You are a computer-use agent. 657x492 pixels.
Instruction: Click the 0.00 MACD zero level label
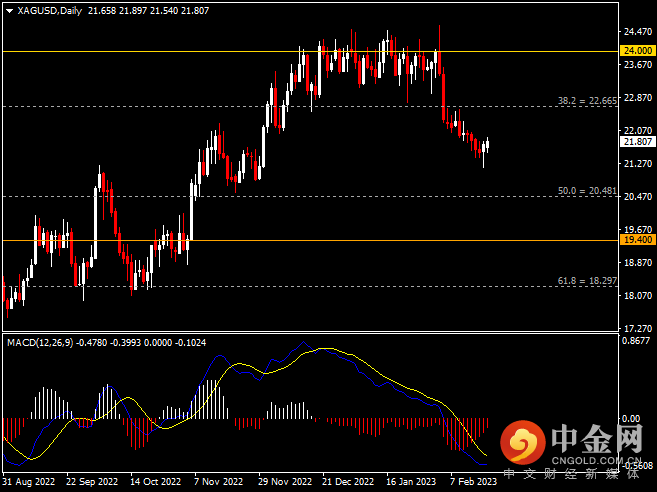pos(633,419)
